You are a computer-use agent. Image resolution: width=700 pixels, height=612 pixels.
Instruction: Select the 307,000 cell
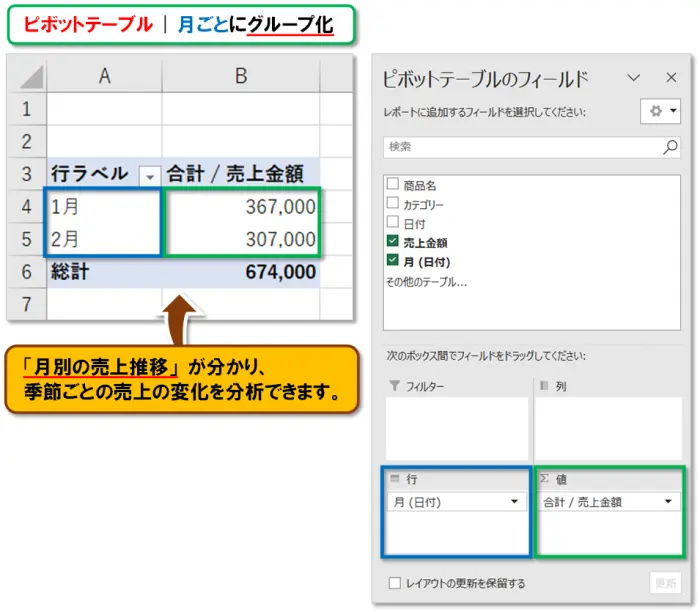coord(241,239)
